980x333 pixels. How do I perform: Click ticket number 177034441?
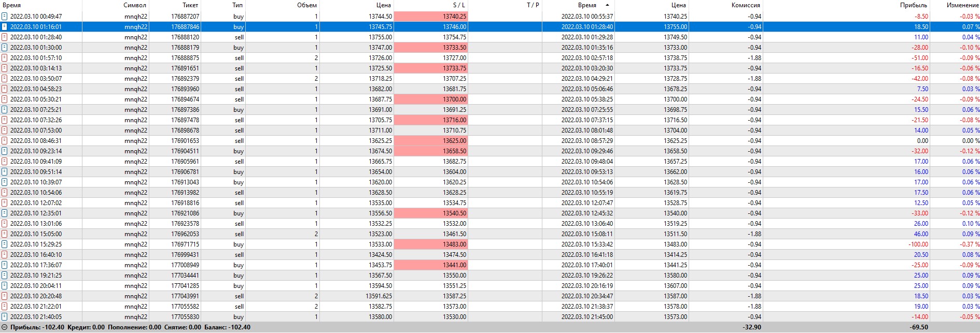[185, 276]
